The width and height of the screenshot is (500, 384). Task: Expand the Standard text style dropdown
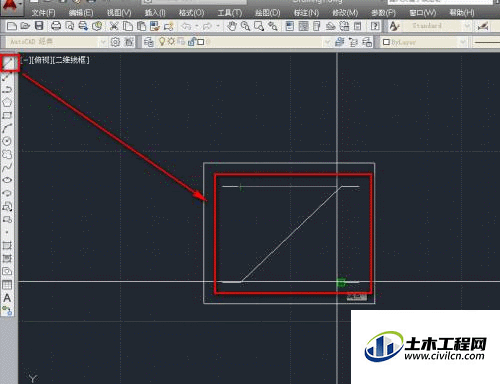point(467,26)
